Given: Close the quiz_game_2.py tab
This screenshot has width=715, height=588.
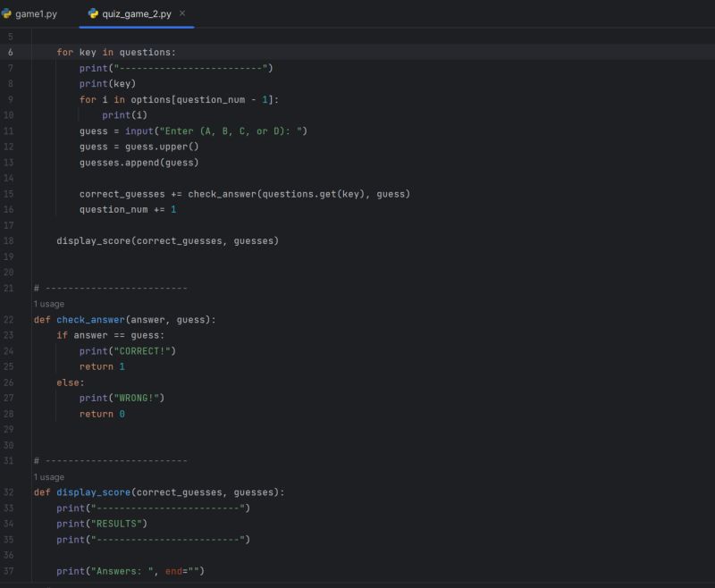Looking at the screenshot, I should 183,14.
